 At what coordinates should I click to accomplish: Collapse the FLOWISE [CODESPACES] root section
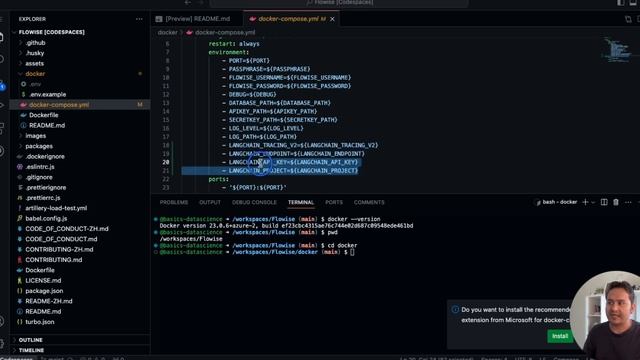[x=51, y=32]
